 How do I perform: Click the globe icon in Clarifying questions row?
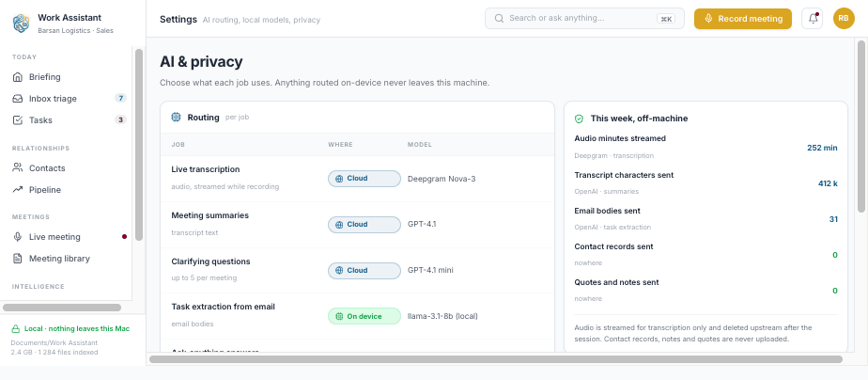pos(339,270)
